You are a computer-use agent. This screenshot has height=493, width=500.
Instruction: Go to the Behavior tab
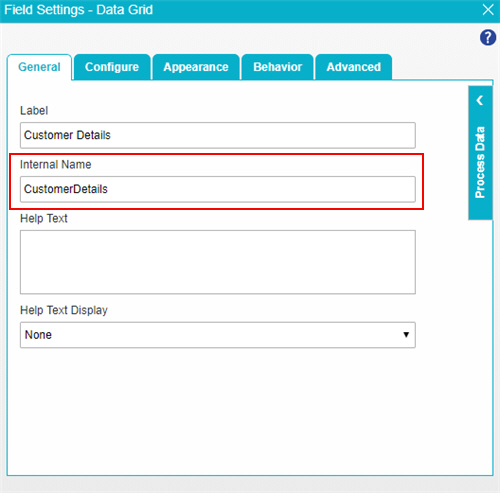pyautogui.click(x=278, y=67)
